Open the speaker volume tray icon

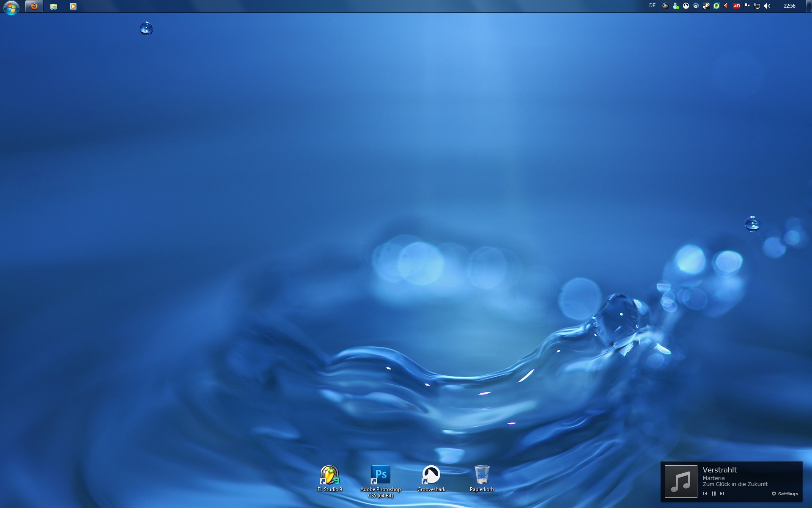tap(767, 6)
